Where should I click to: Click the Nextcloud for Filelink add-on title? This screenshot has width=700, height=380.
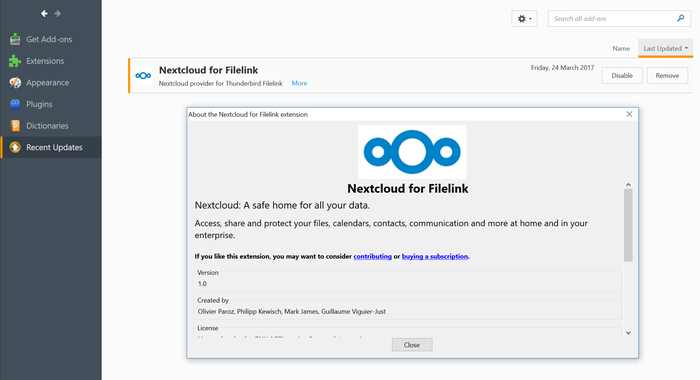coord(208,70)
